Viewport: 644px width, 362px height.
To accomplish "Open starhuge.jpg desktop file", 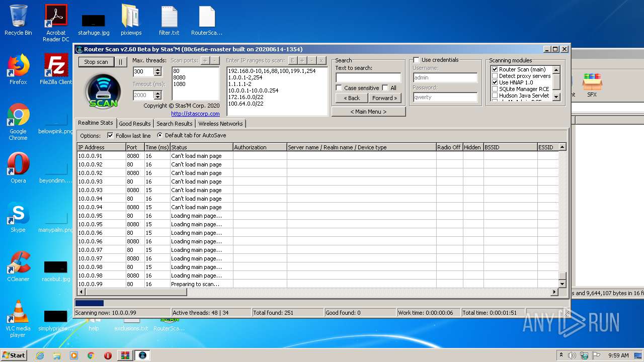I will pos(94,23).
